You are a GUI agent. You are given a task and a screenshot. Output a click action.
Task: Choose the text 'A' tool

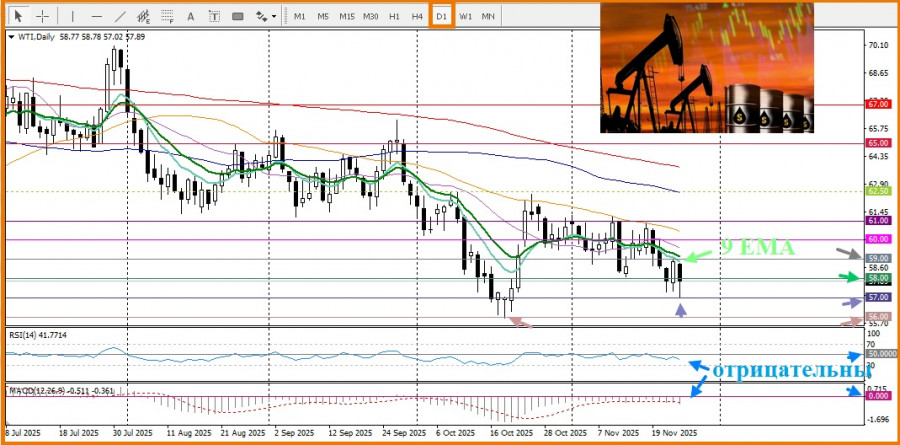click(191, 16)
